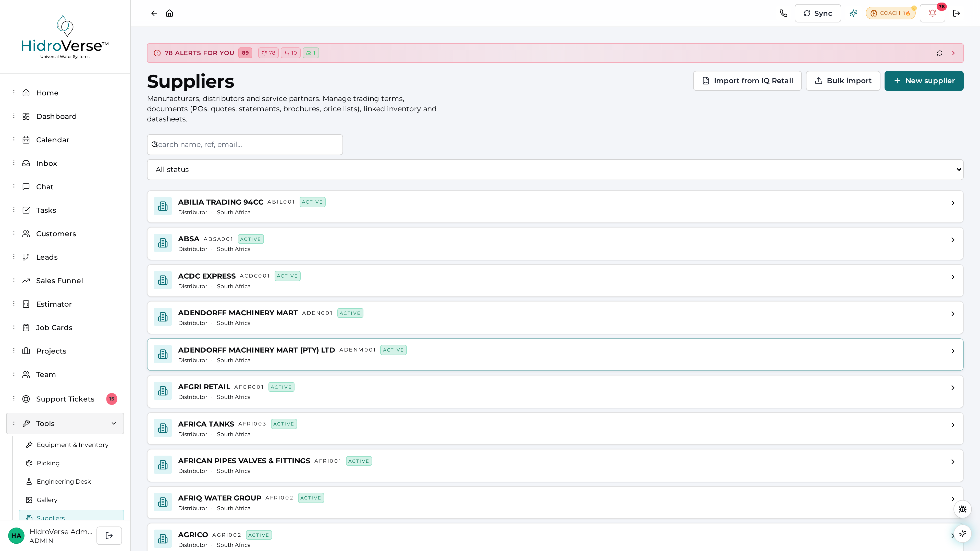Screen dimensions: 980x551
Task: Open the notifications bell with 78 badge
Action: tap(933, 13)
